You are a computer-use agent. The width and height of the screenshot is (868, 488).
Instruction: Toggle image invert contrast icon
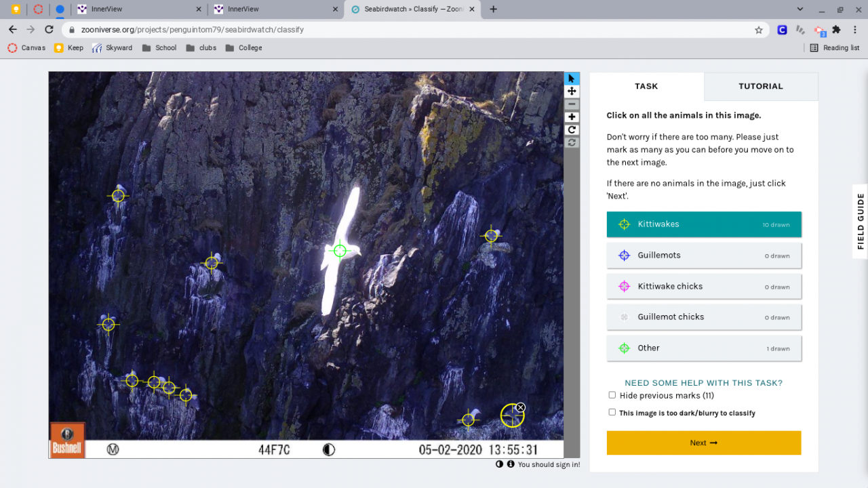coord(500,464)
